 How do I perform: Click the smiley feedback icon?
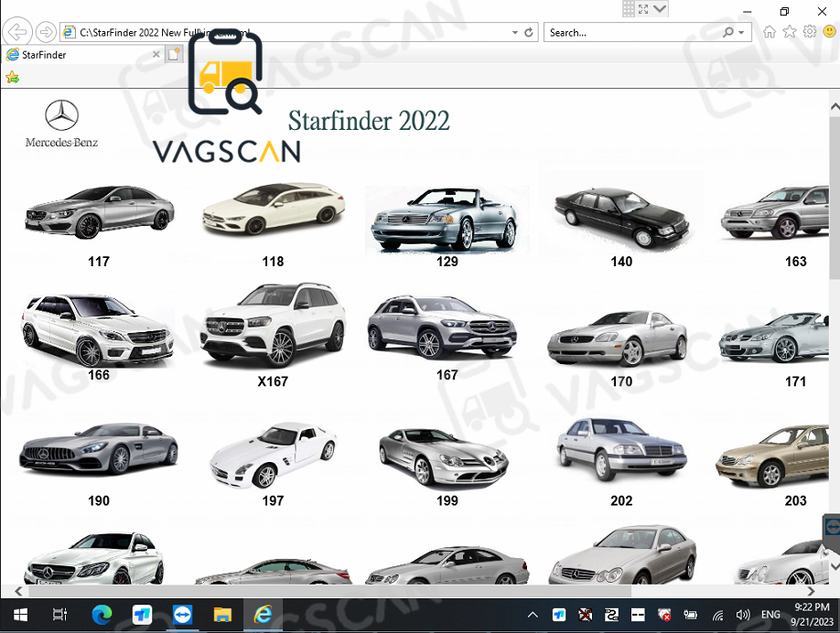(x=829, y=32)
